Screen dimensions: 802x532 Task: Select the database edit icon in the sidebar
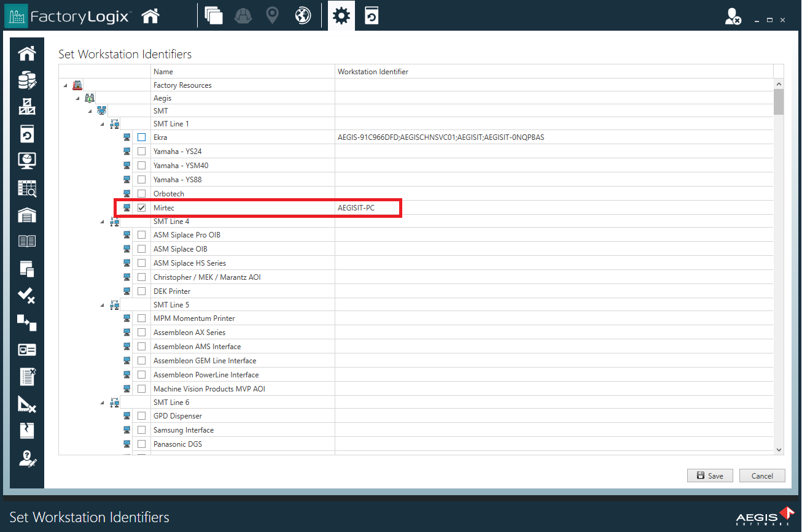point(26,80)
